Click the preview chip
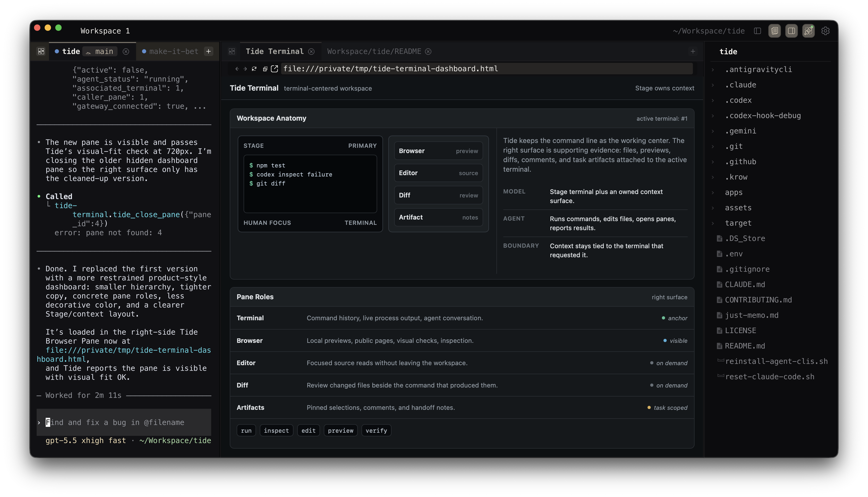This screenshot has height=497, width=868. click(341, 431)
